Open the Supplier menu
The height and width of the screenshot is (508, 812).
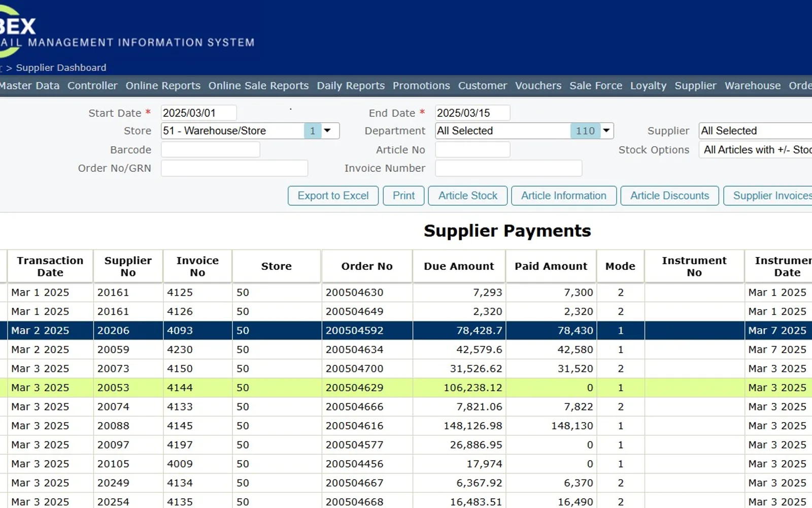[695, 86]
